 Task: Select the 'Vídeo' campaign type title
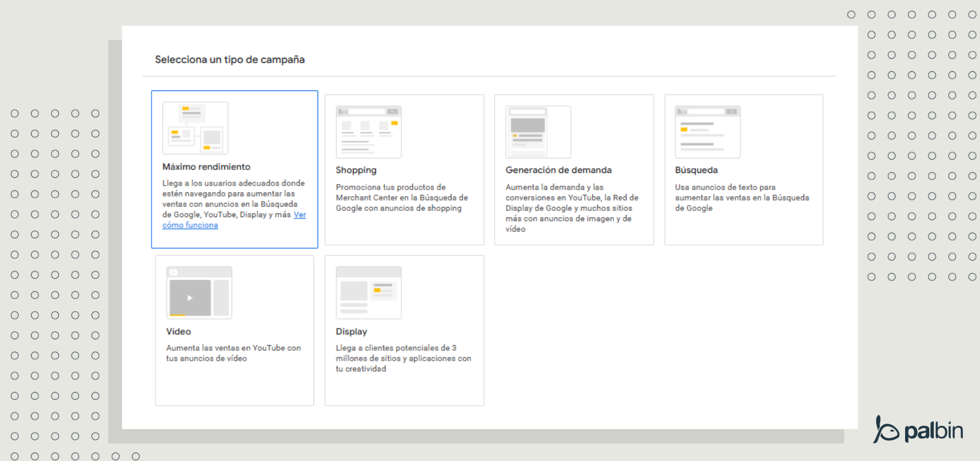point(178,331)
